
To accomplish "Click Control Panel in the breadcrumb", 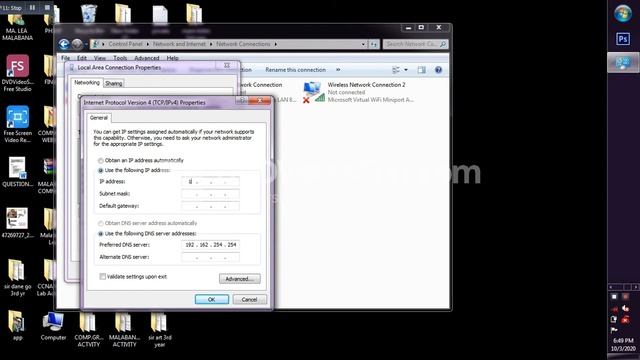I will [125, 44].
